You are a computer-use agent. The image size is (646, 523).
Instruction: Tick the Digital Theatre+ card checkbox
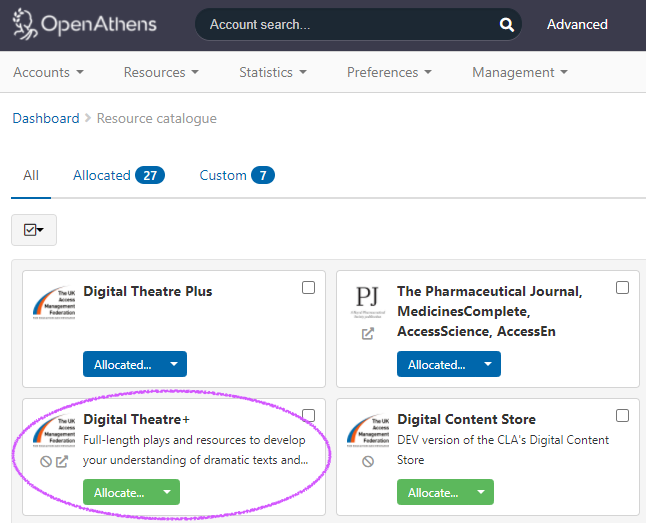308,415
